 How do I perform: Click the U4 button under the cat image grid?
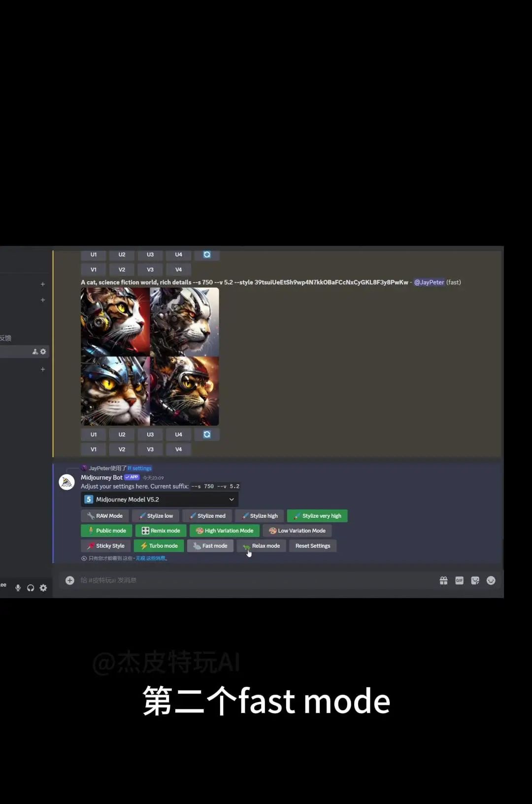coord(178,435)
